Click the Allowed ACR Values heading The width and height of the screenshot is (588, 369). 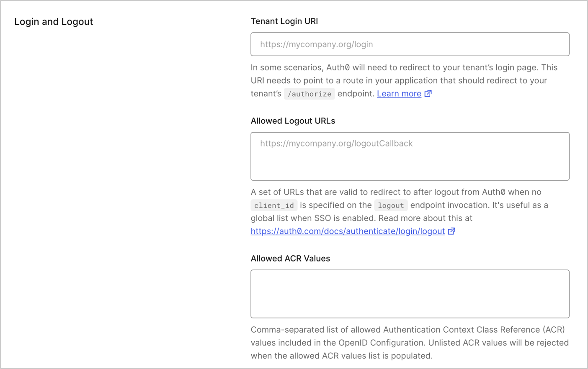point(290,258)
